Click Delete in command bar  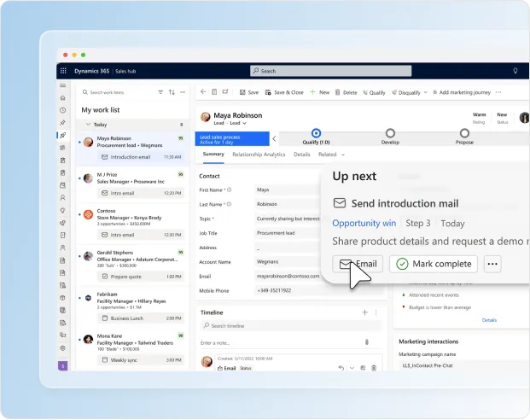(347, 92)
